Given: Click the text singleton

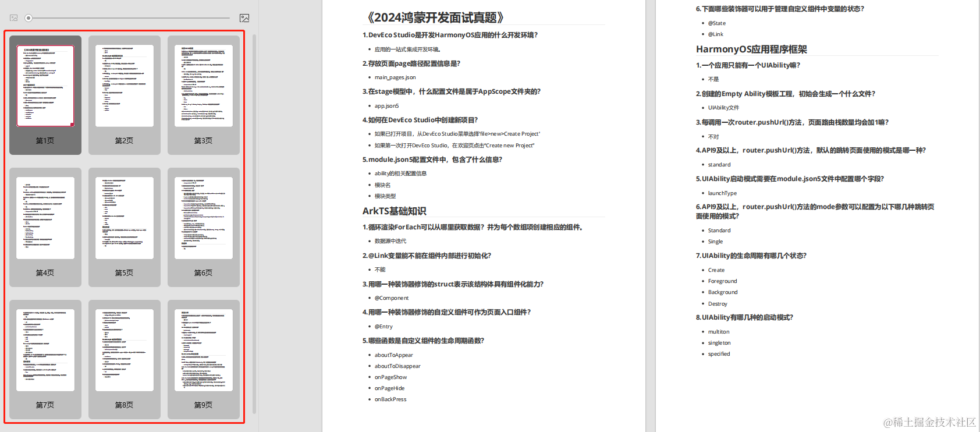Looking at the screenshot, I should tap(719, 343).
